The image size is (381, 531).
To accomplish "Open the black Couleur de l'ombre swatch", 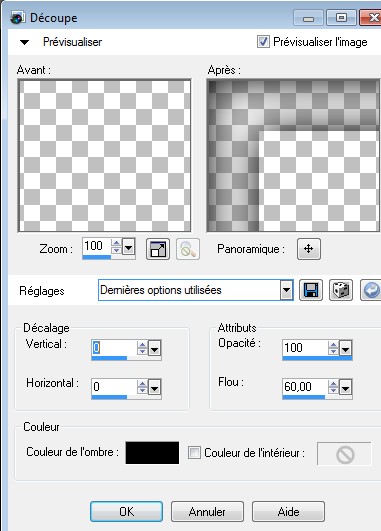I will (152, 453).
